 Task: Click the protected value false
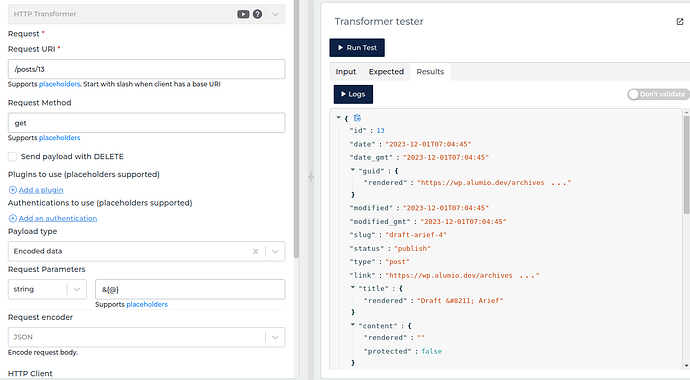click(x=431, y=351)
